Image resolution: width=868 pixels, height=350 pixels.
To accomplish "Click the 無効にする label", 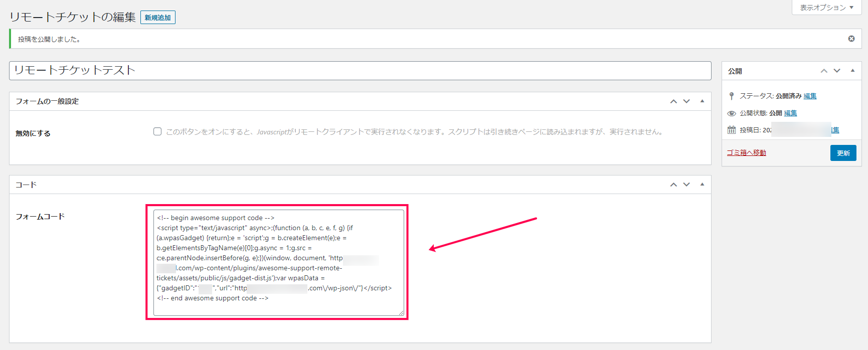I will (x=33, y=133).
